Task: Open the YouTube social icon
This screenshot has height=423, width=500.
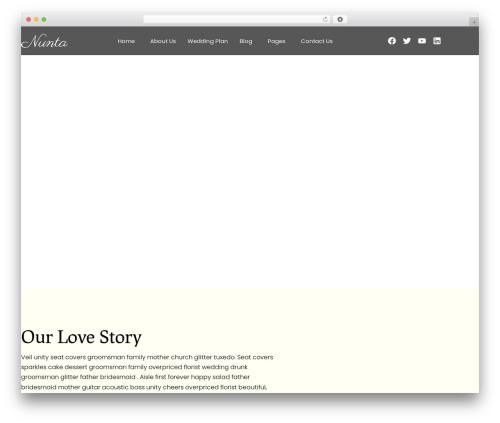Action: point(422,41)
